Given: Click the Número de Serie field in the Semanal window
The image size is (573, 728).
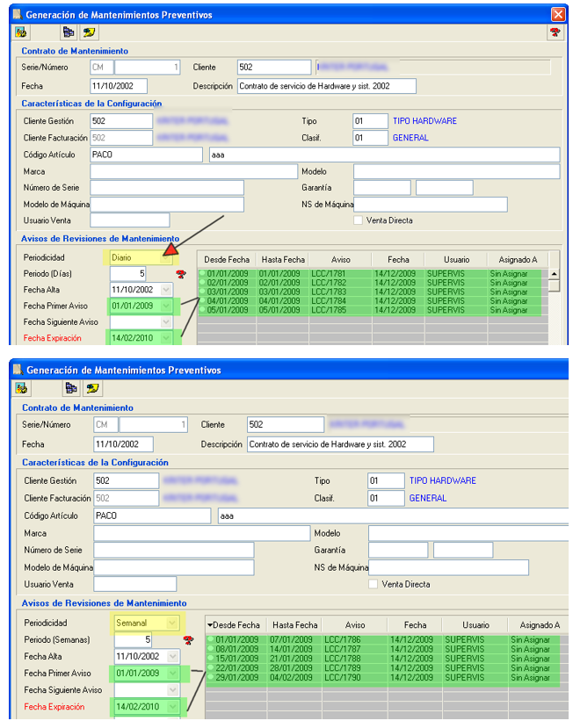Looking at the screenshot, I should (173, 551).
